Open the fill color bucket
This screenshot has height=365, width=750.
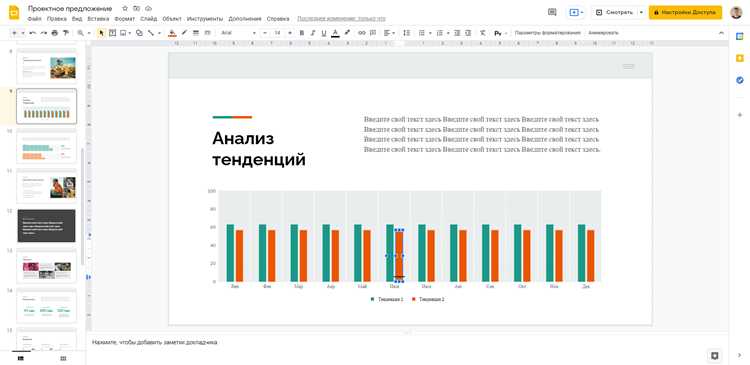click(172, 33)
